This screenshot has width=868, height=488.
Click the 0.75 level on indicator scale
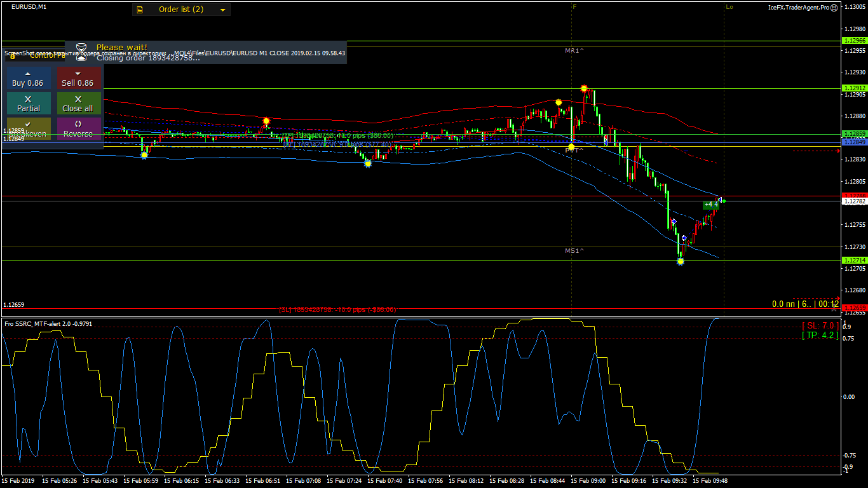[x=848, y=338]
